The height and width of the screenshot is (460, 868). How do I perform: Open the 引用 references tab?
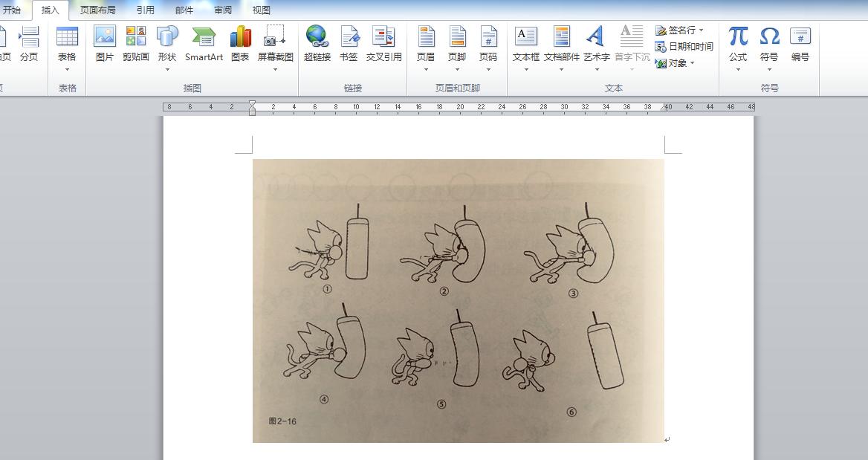pyautogui.click(x=146, y=10)
